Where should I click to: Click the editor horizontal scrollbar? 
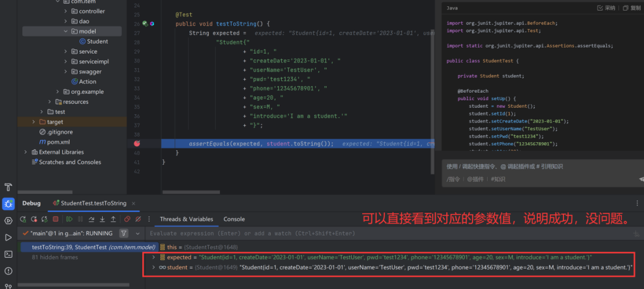191,192
